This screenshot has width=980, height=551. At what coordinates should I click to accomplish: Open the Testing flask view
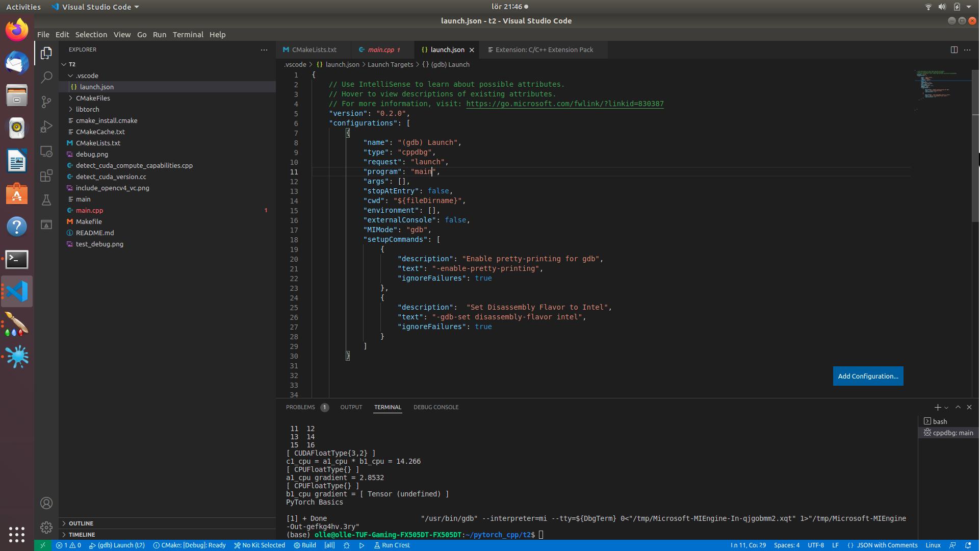[x=46, y=201]
